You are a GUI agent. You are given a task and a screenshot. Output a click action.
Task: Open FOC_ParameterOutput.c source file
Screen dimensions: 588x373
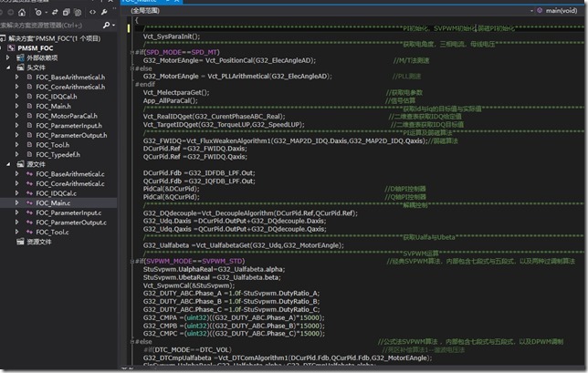[71, 223]
